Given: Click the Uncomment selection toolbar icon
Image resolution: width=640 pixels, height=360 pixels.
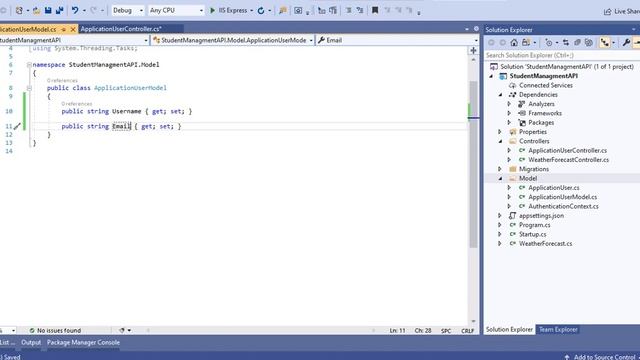Looking at the screenshot, I should (x=360, y=10).
